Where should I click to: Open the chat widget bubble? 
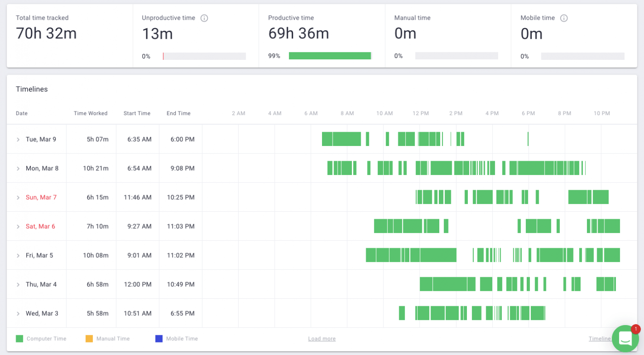[626, 338]
